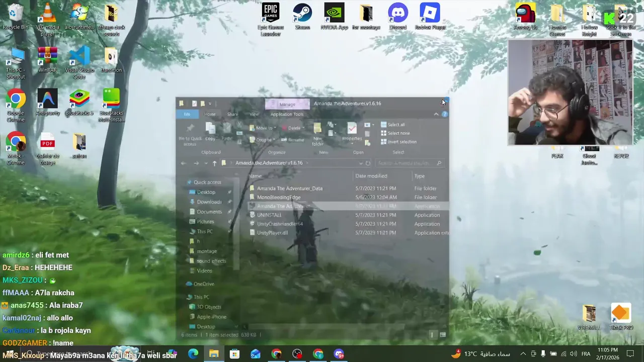Open Documents in the navigation pane
The width and height of the screenshot is (644, 362).
coord(209,212)
